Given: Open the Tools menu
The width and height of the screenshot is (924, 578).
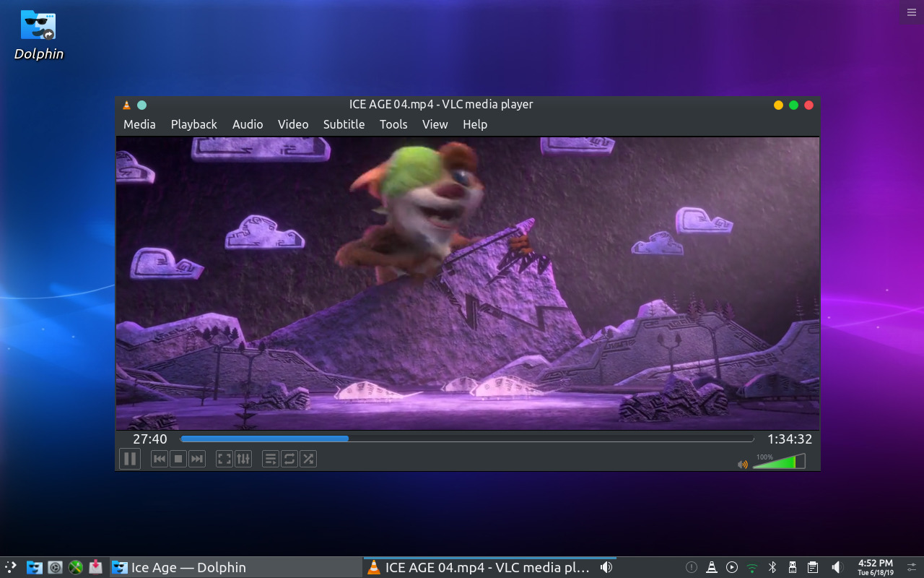Looking at the screenshot, I should (393, 124).
